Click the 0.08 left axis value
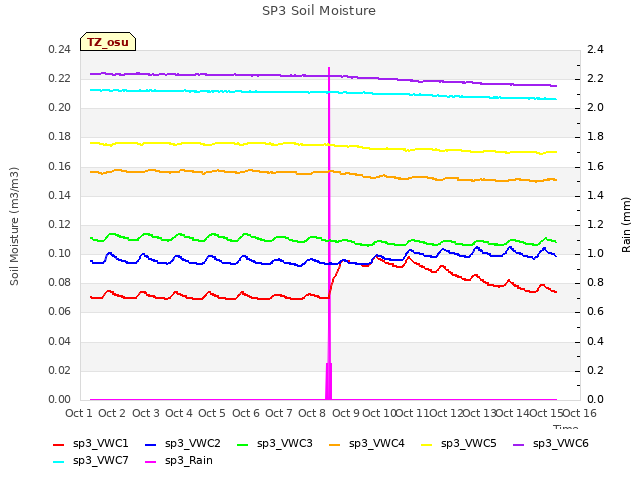The width and height of the screenshot is (640, 480). coord(59,282)
